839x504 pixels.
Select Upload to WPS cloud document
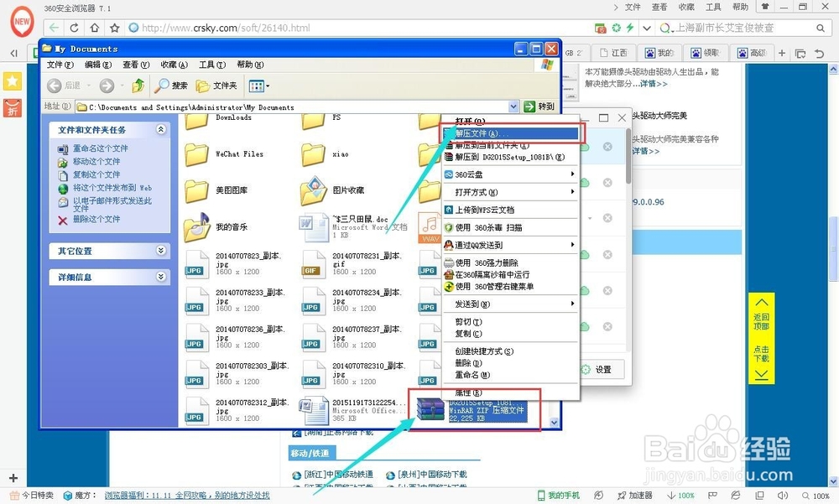click(512, 210)
